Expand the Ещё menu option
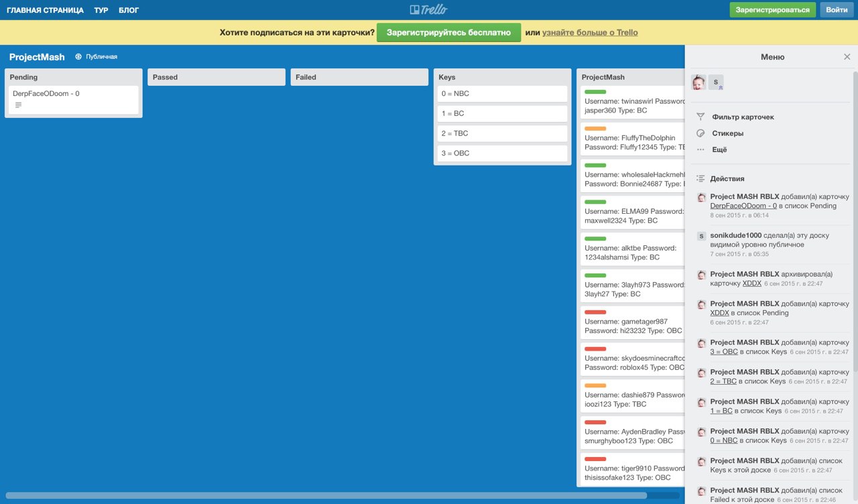 pyautogui.click(x=719, y=149)
